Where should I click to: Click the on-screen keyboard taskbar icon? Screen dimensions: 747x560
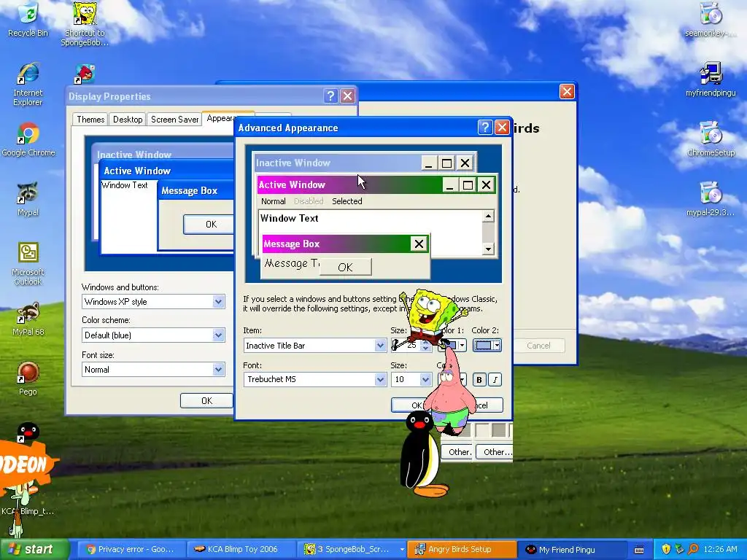(639, 550)
